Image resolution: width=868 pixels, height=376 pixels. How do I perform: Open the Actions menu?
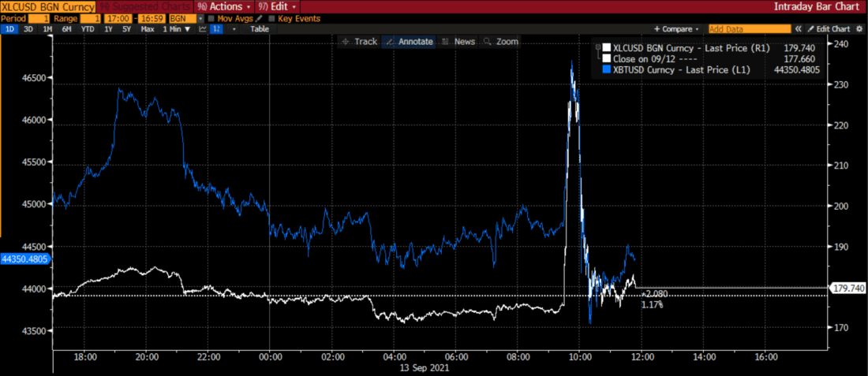coord(223,6)
